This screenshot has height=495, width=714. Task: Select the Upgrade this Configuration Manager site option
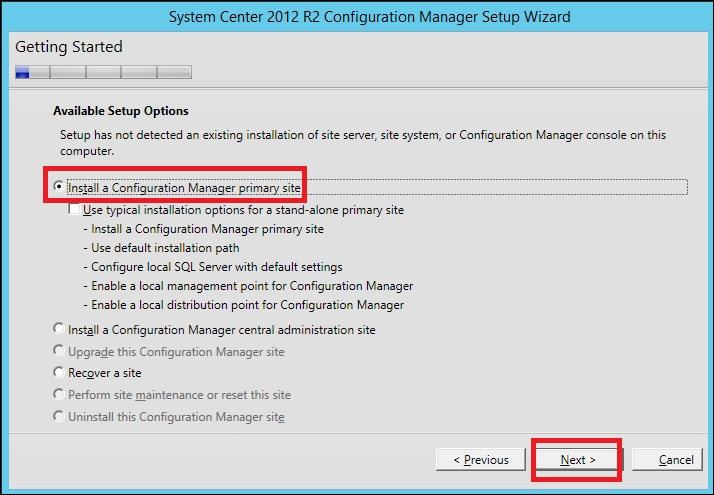[59, 352]
